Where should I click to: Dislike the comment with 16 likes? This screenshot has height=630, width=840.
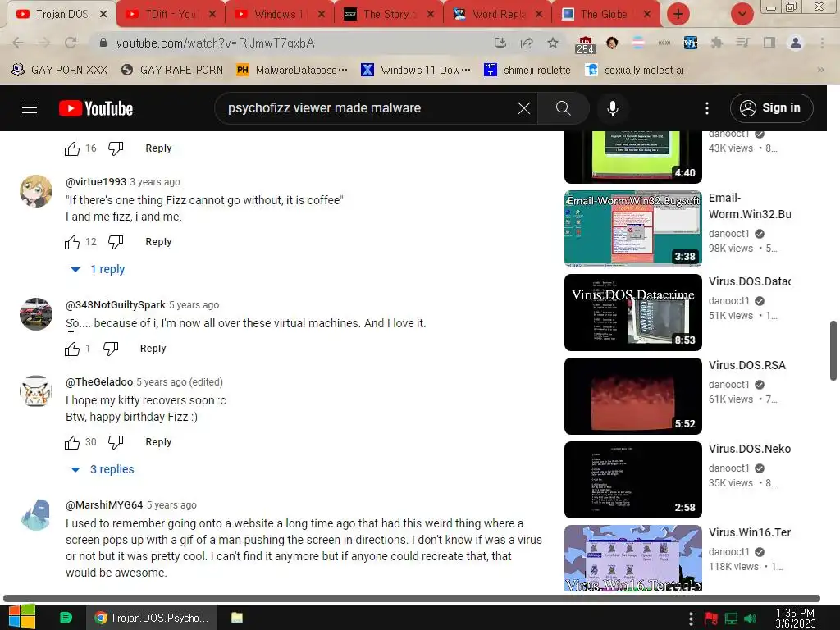(x=116, y=148)
